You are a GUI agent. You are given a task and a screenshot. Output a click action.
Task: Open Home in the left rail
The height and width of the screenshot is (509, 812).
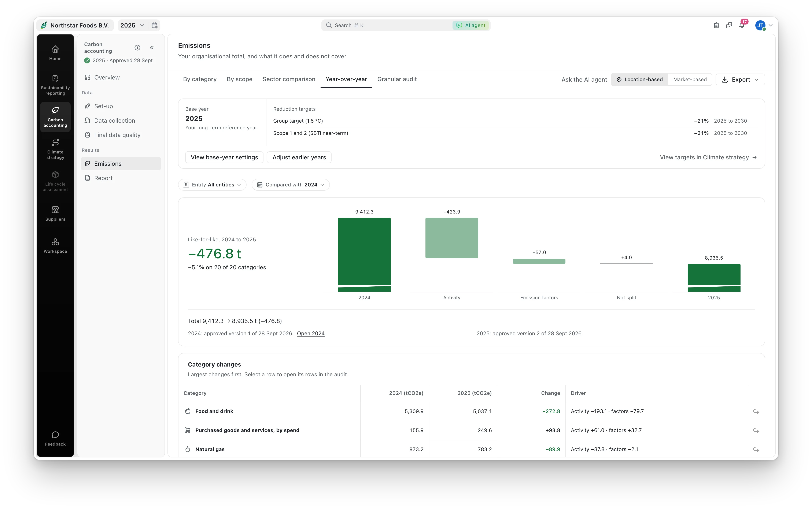tap(55, 53)
